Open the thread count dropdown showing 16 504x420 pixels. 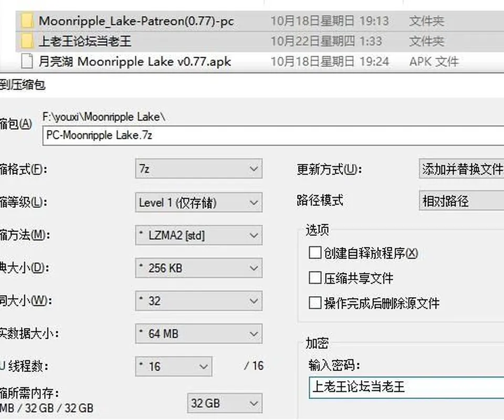coord(174,366)
